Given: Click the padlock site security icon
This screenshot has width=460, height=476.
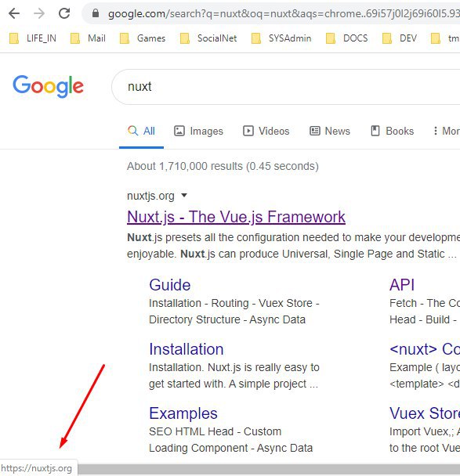Looking at the screenshot, I should coord(96,13).
